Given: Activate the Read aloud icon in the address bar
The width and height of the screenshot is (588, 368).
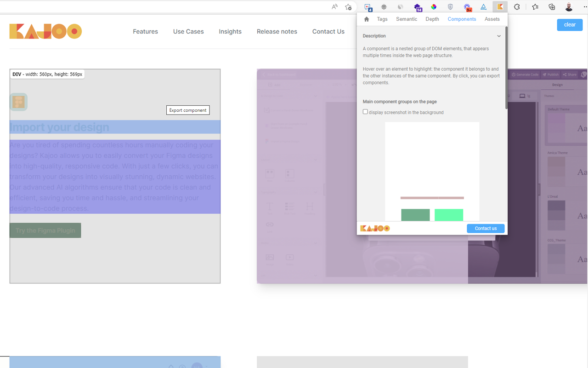Looking at the screenshot, I should [334, 7].
